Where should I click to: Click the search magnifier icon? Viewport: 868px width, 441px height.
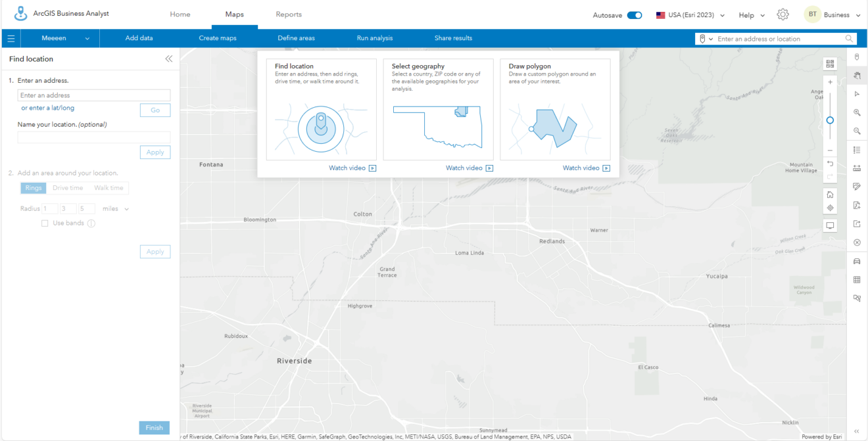850,39
